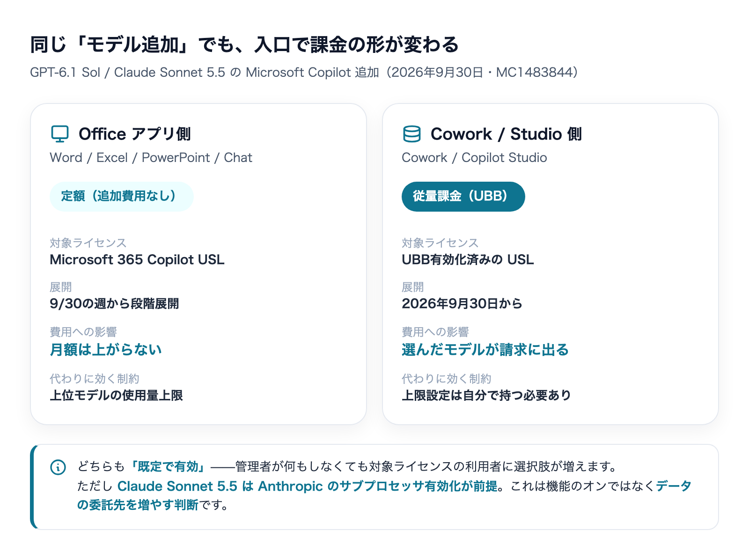Screen dimensions: 749x560
Task: Click the highlighted phrase 「既定で有効」
Action: (x=168, y=467)
